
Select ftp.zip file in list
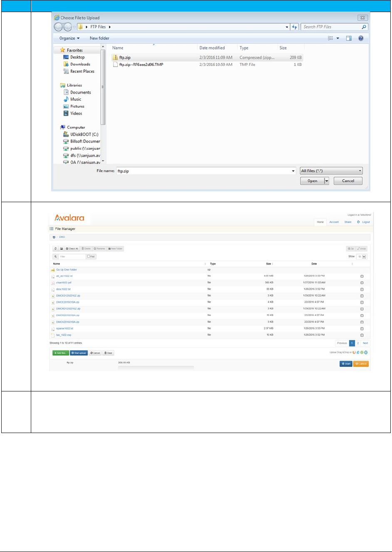click(207, 57)
